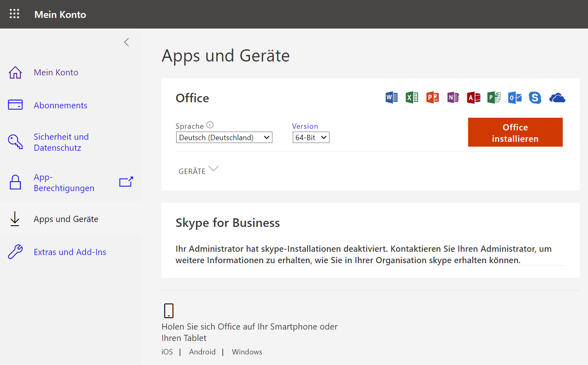
Task: Open the Sprache dropdown showing Deutsch (Deutschland)
Action: [x=224, y=137]
